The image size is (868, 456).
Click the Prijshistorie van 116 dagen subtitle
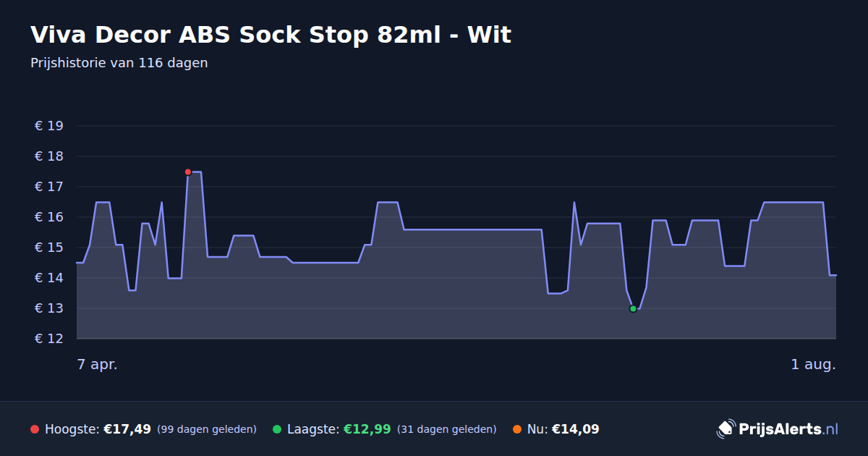coord(119,63)
